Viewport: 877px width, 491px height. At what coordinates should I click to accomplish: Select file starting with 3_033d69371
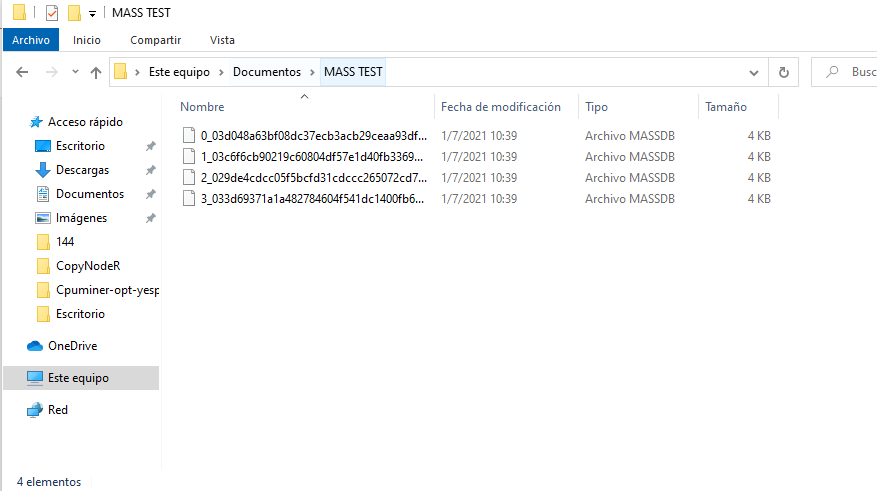313,199
